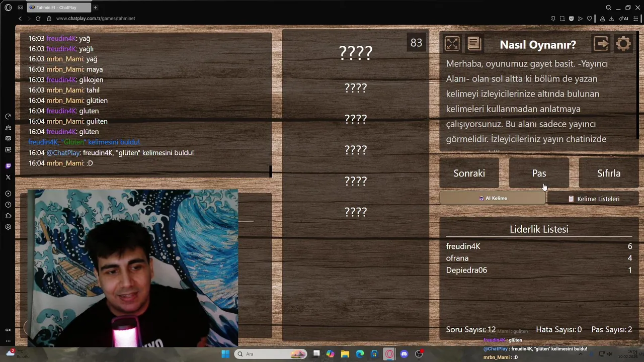644x362 pixels.
Task: Select Depiedra06 row in the leaderboard
Action: click(x=539, y=270)
